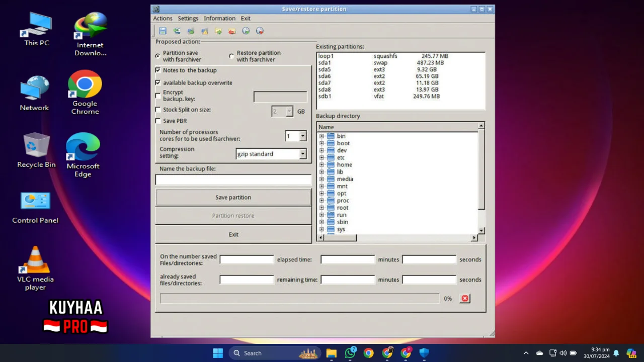
Task: Click the red cancel button beside progress bar
Action: [x=465, y=298]
